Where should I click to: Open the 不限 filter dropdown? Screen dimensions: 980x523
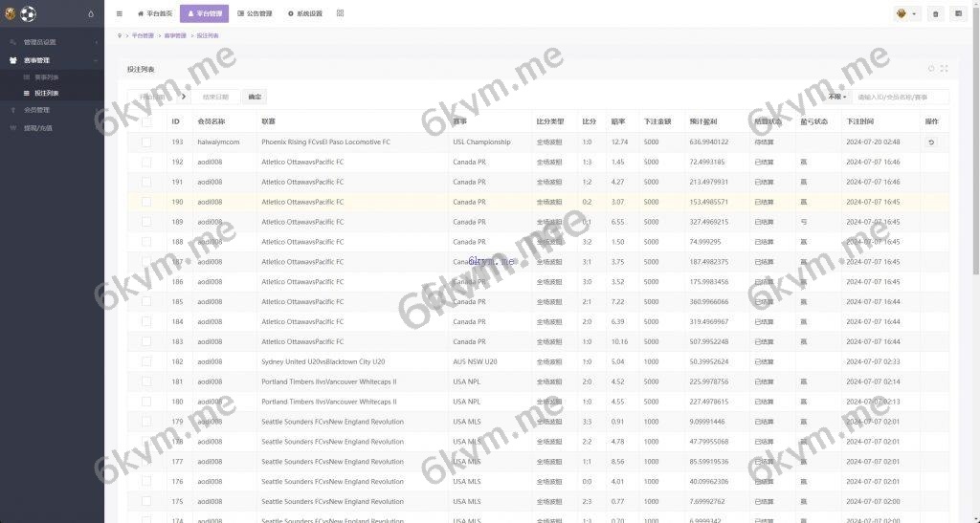tap(836, 97)
